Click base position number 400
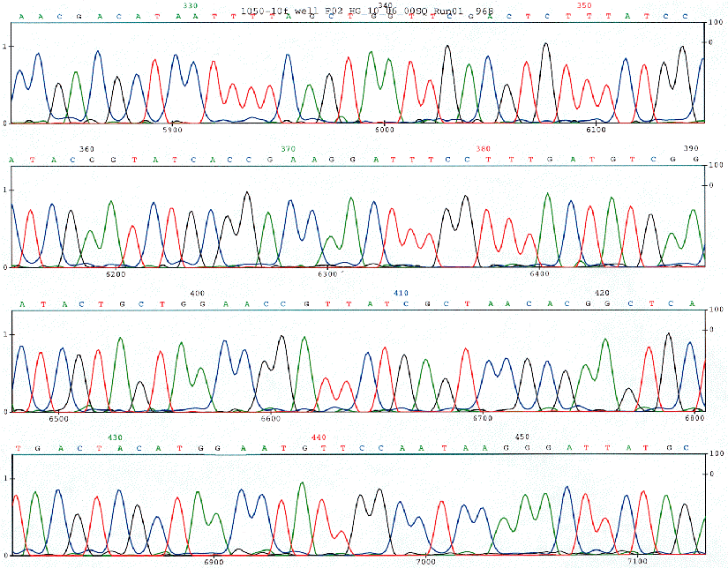Image resolution: width=728 pixels, height=568 pixels. click(198, 294)
